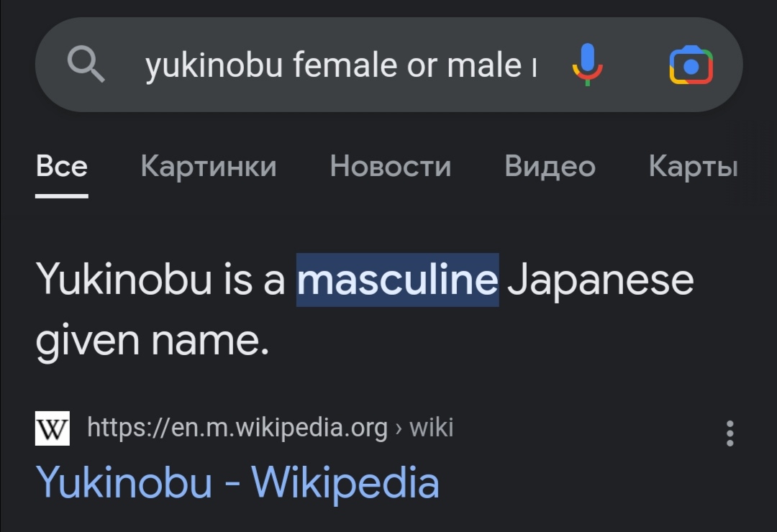Open Google Lens camera search
The height and width of the screenshot is (532, 777).
pos(691,65)
